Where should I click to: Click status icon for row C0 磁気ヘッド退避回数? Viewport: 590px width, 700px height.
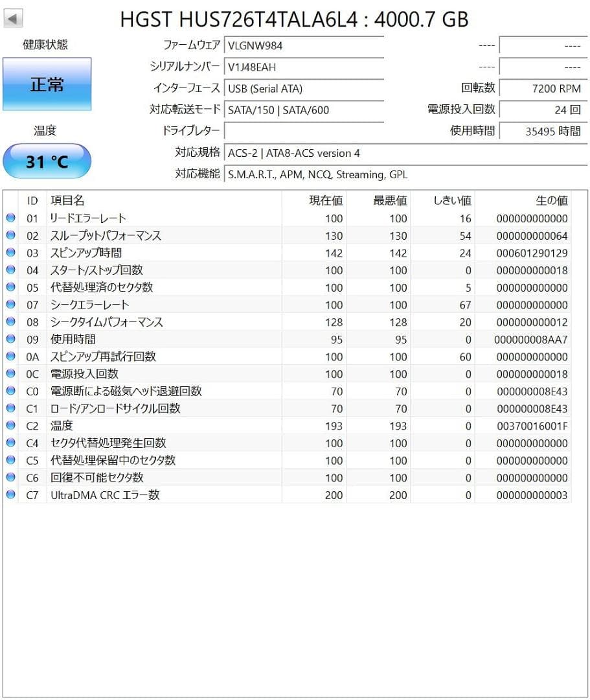click(11, 391)
